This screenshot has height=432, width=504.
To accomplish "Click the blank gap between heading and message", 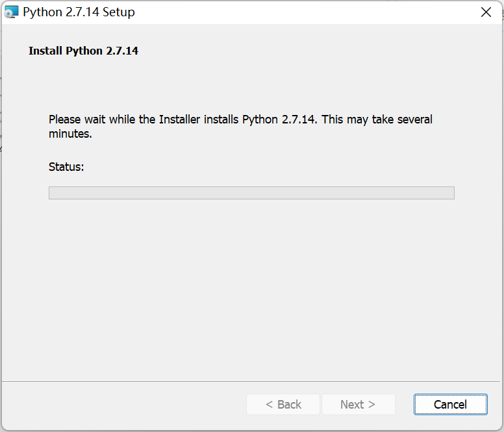I will click(x=251, y=84).
